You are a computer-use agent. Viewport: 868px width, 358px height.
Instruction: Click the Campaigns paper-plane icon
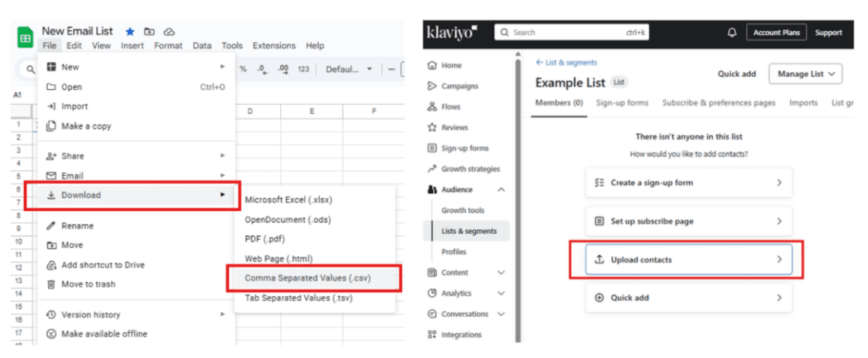pyautogui.click(x=432, y=86)
